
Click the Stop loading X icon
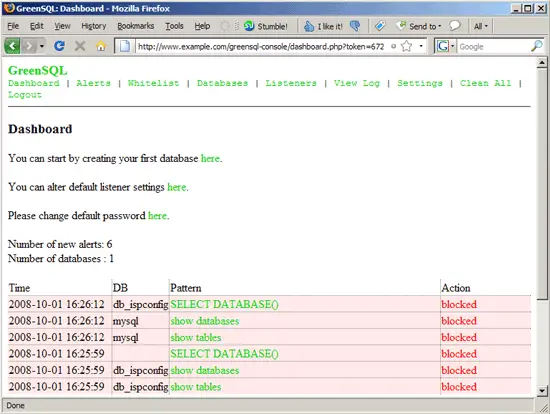tap(80, 46)
